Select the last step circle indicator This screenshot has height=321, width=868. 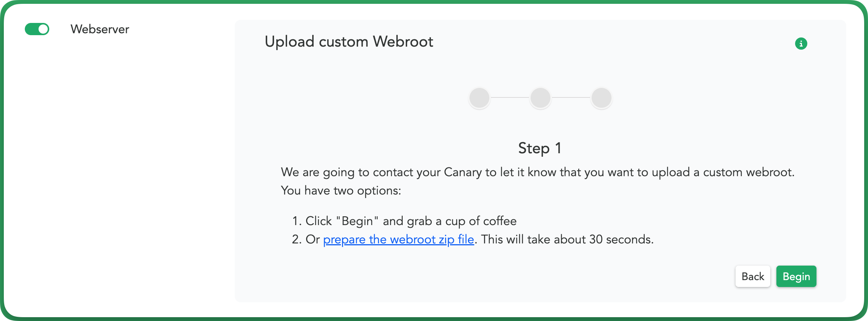tap(602, 98)
